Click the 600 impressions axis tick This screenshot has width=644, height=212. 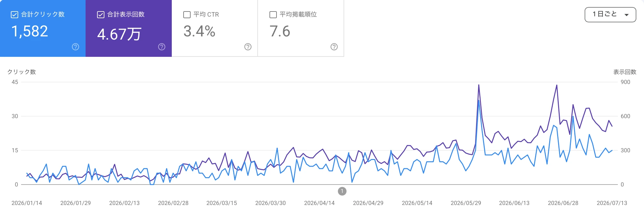(x=625, y=116)
